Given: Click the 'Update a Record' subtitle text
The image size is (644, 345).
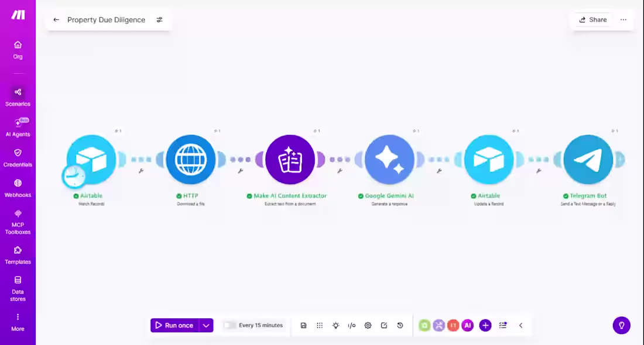Looking at the screenshot, I should click(489, 204).
